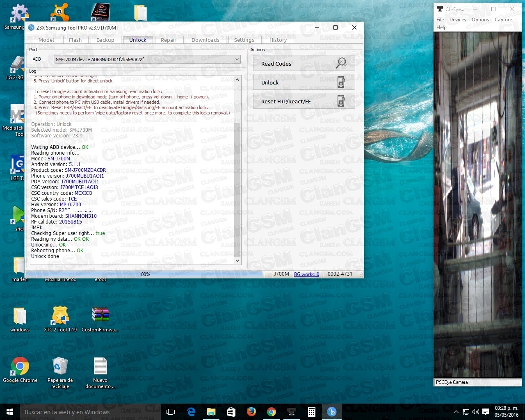Open the Nuevo documento text file
The image size is (525, 420).
coord(100,373)
